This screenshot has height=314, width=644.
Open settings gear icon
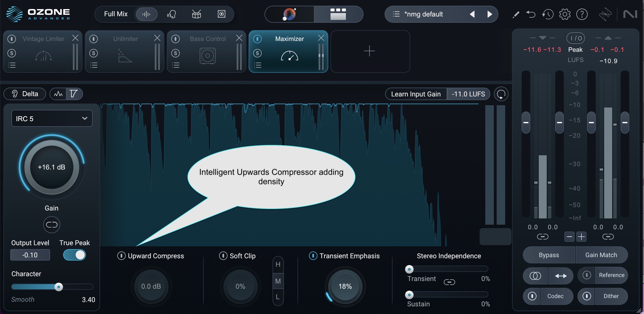(565, 14)
